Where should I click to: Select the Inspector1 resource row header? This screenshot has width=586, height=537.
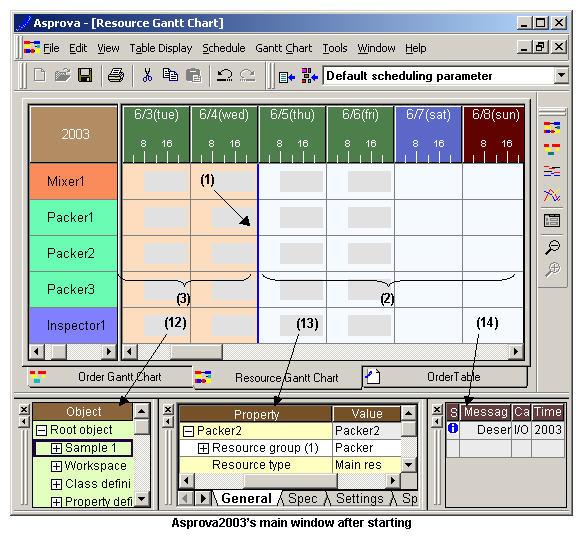(73, 325)
